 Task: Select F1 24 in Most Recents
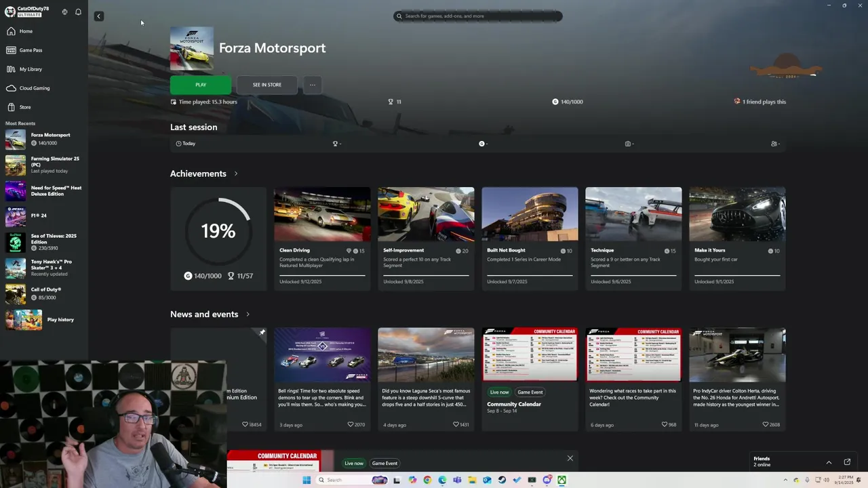(x=44, y=216)
